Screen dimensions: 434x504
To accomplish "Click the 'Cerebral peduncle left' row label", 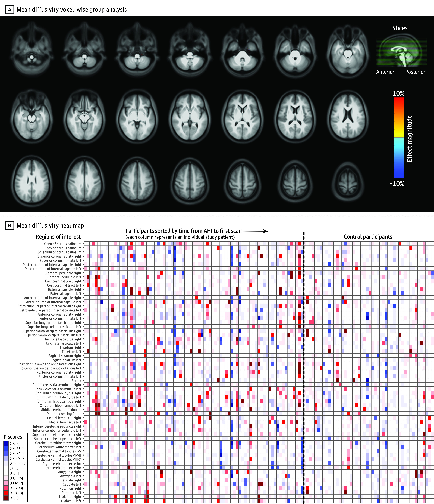I will [65, 277].
